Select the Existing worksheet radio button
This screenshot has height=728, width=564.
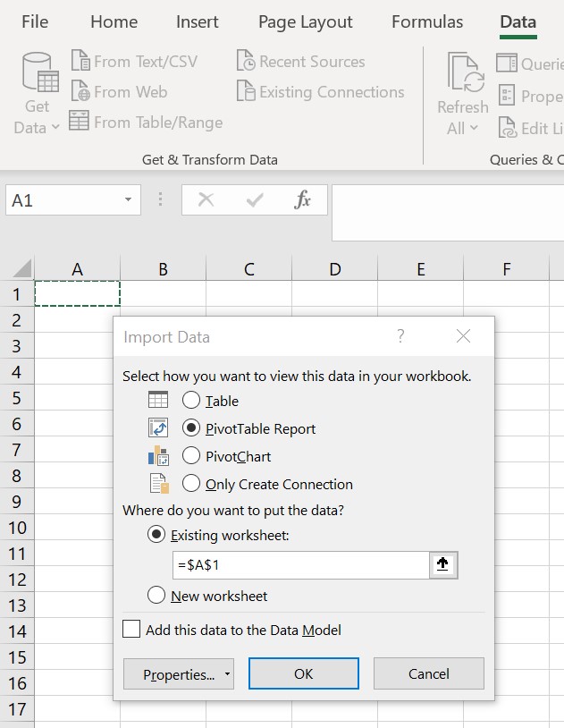[x=156, y=535]
